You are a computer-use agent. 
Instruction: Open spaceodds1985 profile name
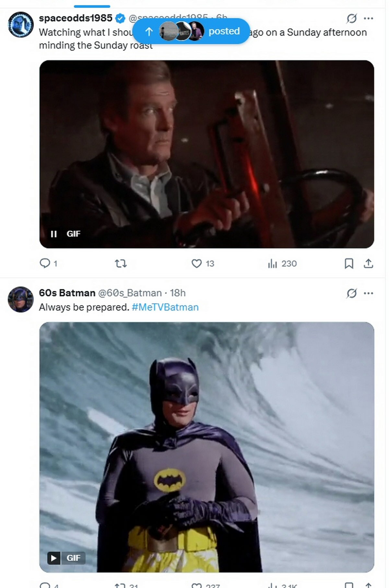tap(76, 18)
